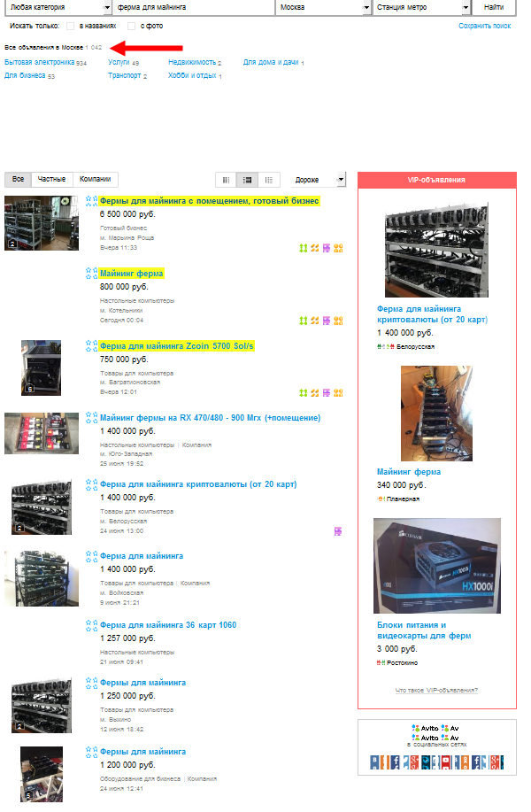Favorite star for 'Ферма для майнинга криптовалюты' listing
Screen dimensions: 531x812
91,484
